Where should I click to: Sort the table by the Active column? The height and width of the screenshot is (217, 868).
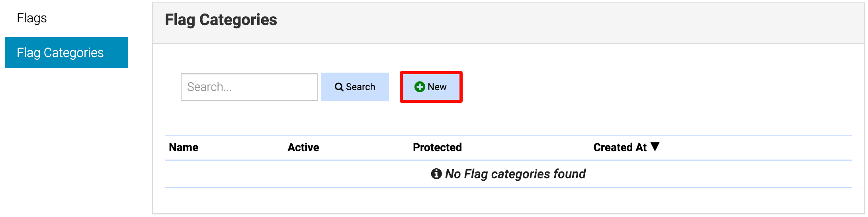[x=303, y=148]
